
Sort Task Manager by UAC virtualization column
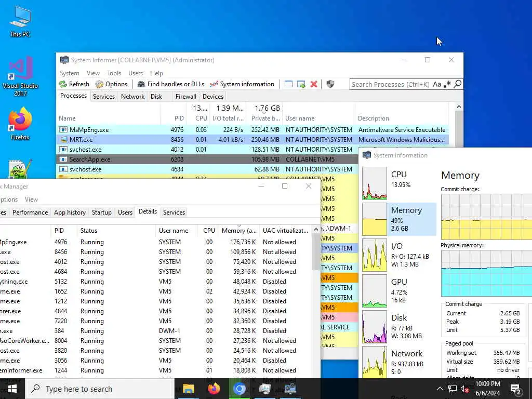point(285,230)
